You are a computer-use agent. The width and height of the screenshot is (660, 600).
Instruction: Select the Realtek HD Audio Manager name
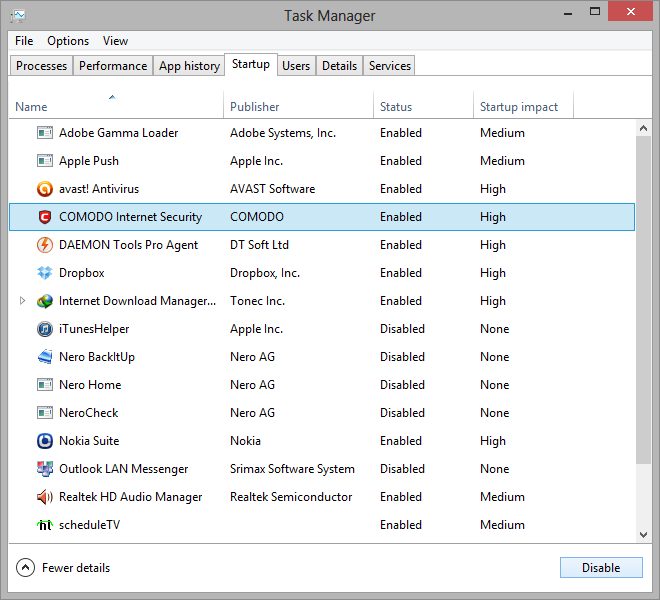[x=130, y=497]
